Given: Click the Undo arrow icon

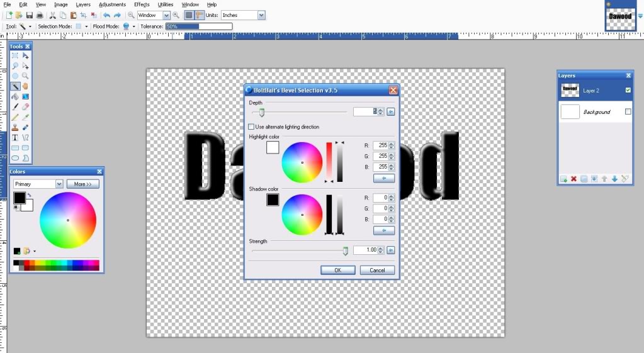Looking at the screenshot, I should coord(106,15).
